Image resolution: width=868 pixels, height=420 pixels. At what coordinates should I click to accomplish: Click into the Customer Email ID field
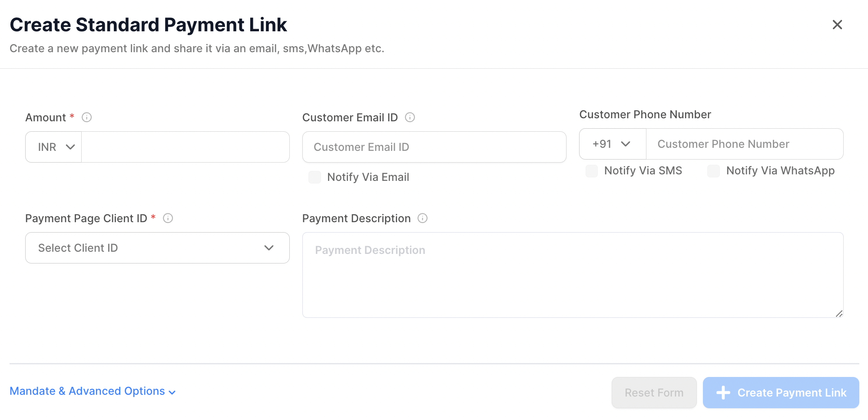434,147
